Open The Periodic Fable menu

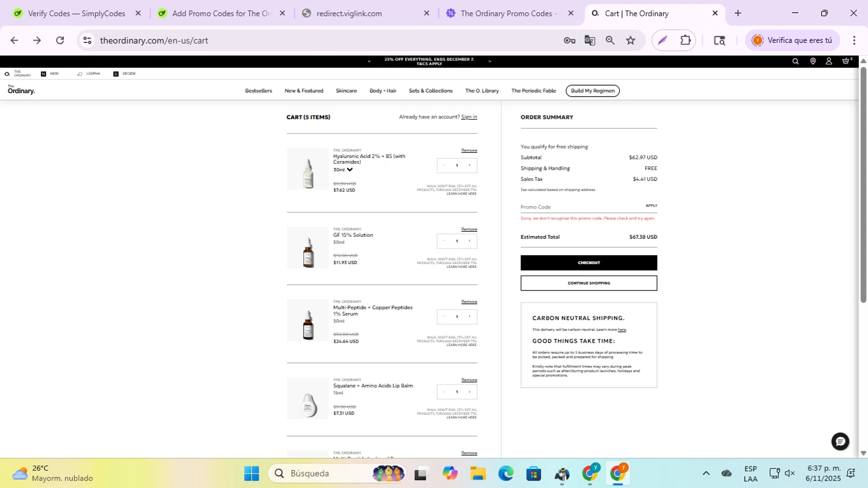click(534, 91)
